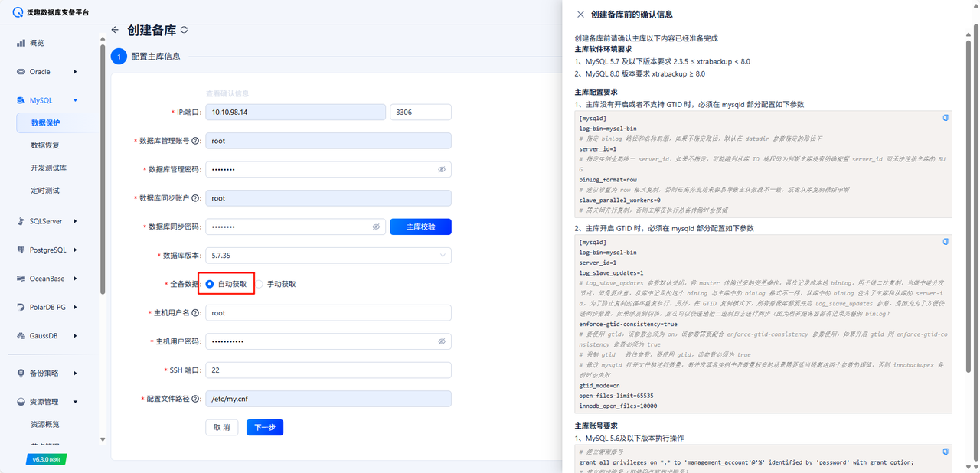This screenshot has width=980, height=473.
Task: Click the SQLServer icon in sidebar
Action: coord(21,221)
